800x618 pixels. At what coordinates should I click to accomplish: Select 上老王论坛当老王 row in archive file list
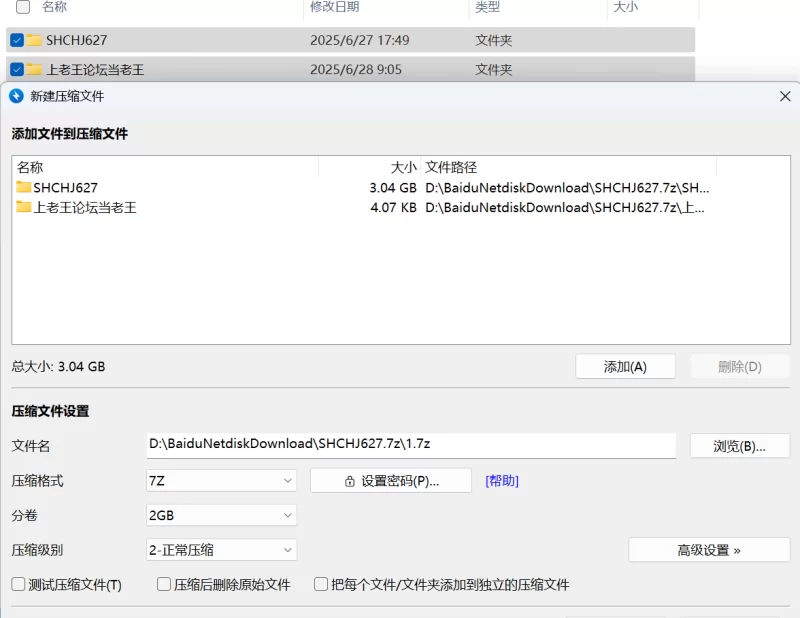point(401,207)
